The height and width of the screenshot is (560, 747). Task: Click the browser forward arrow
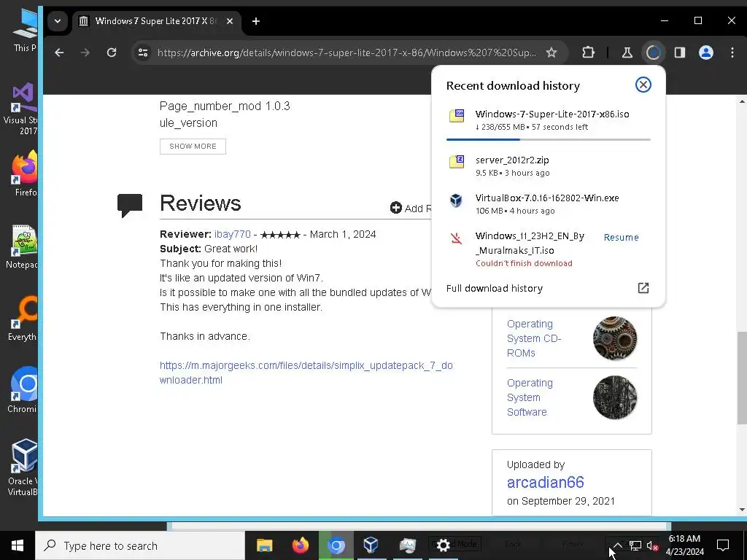click(x=85, y=52)
